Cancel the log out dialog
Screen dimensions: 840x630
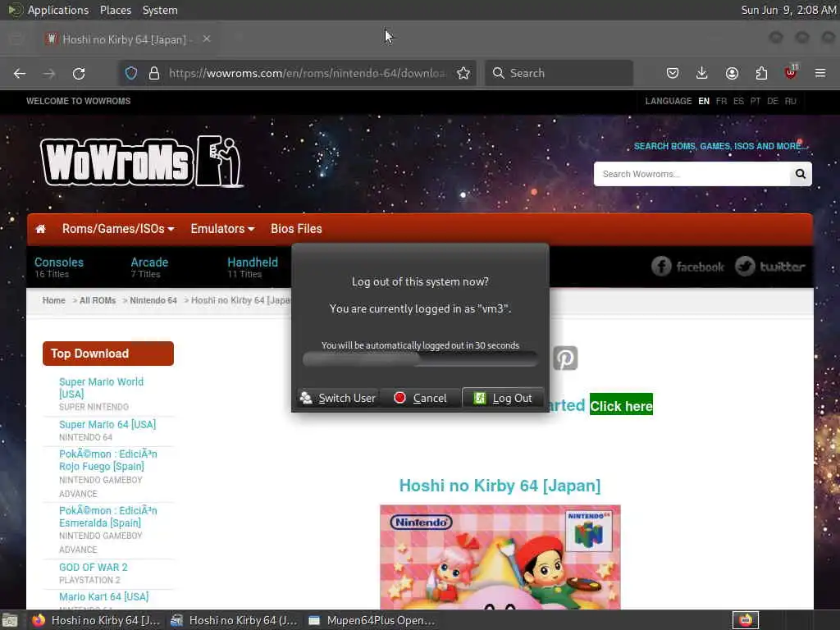(421, 398)
